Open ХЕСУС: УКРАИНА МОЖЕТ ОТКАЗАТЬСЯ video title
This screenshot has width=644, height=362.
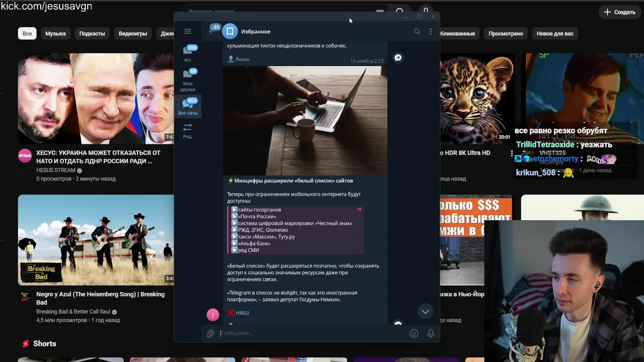point(99,157)
